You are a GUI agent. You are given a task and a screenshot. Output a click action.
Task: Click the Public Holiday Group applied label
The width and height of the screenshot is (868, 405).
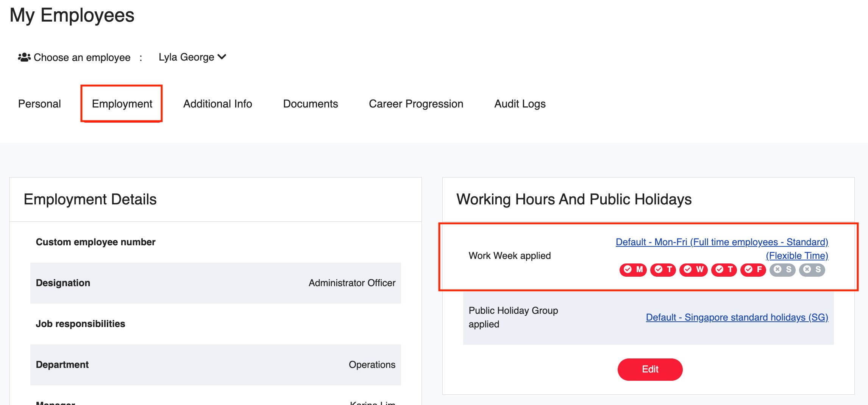click(x=513, y=317)
